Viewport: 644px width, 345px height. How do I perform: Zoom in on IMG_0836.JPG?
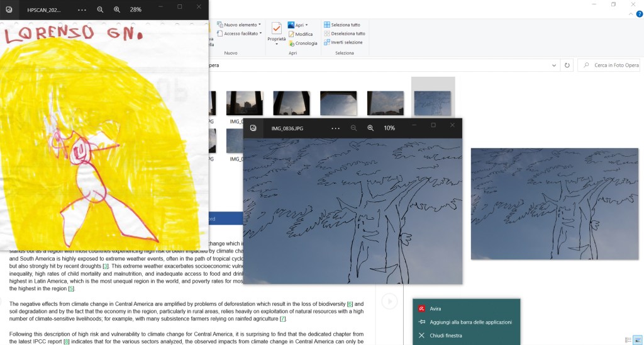click(370, 128)
